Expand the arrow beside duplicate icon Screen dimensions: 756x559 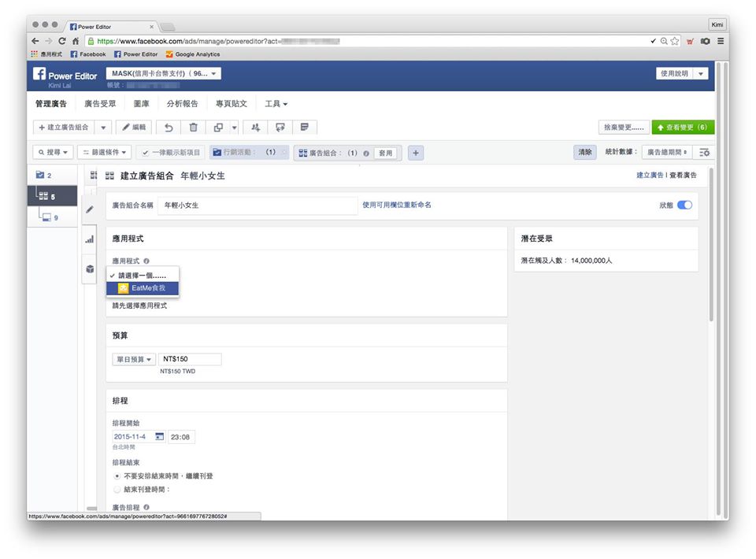[235, 128]
